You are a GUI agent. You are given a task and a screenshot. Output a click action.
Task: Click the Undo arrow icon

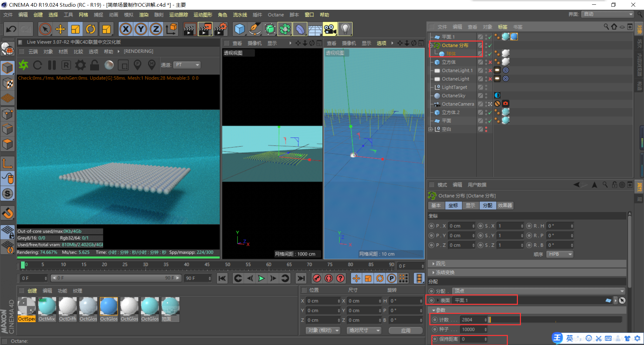click(x=11, y=29)
